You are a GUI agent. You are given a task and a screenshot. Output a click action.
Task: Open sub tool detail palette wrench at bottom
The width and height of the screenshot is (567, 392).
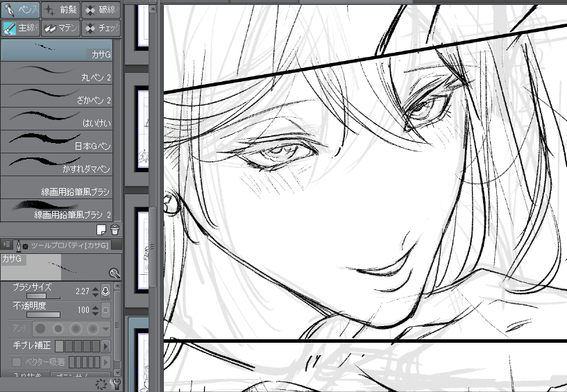(x=116, y=384)
